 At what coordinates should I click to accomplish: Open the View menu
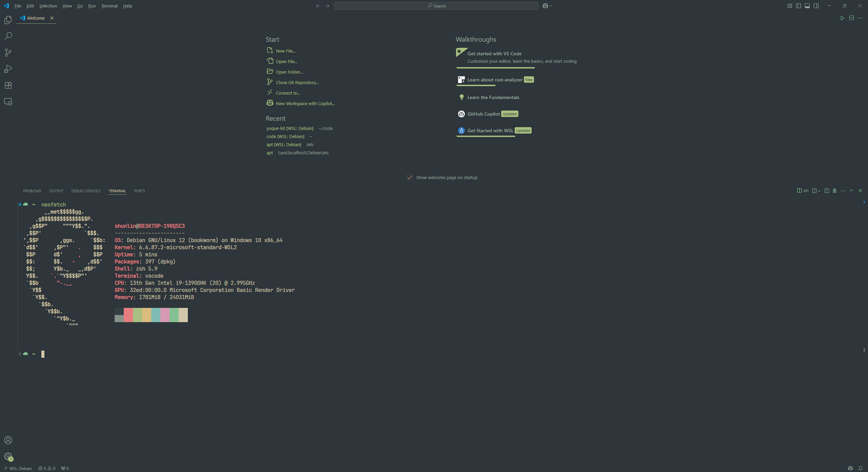[67, 6]
